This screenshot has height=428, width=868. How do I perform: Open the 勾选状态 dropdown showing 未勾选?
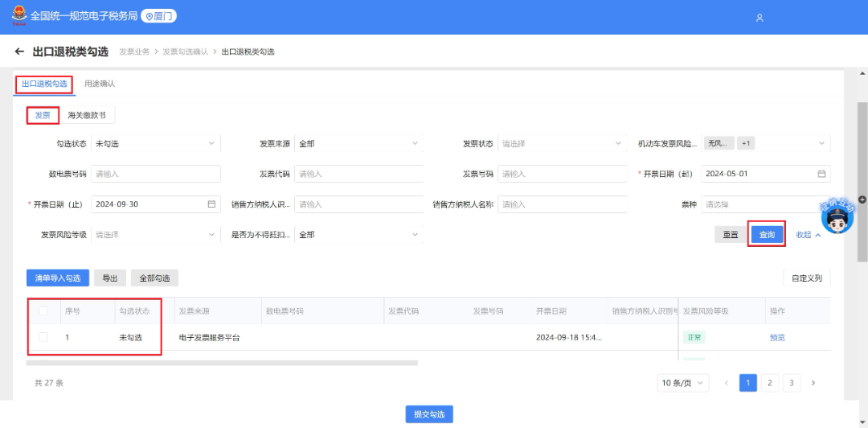(x=156, y=143)
